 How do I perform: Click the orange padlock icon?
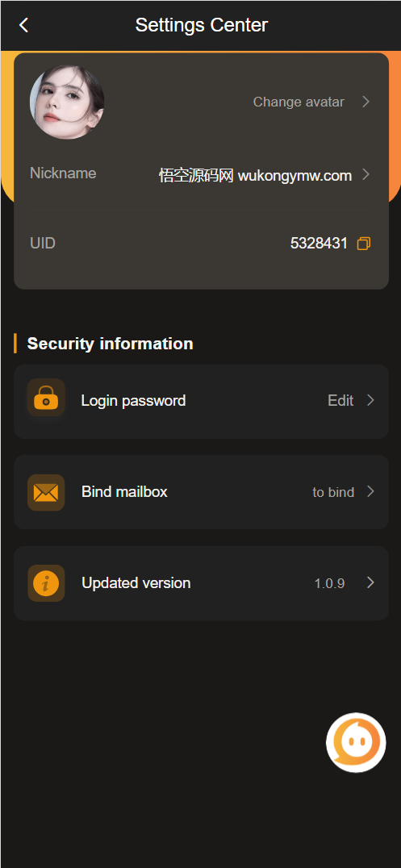[46, 398]
